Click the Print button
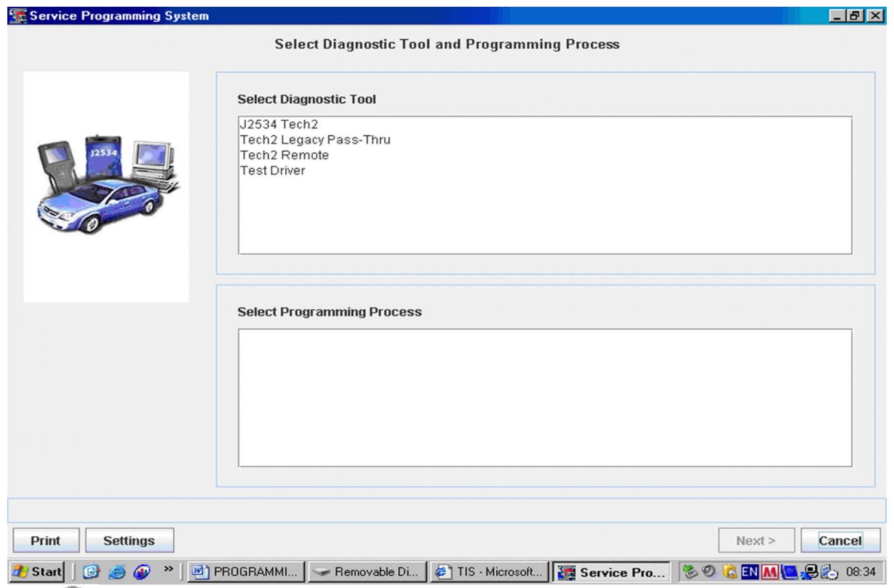 46,540
